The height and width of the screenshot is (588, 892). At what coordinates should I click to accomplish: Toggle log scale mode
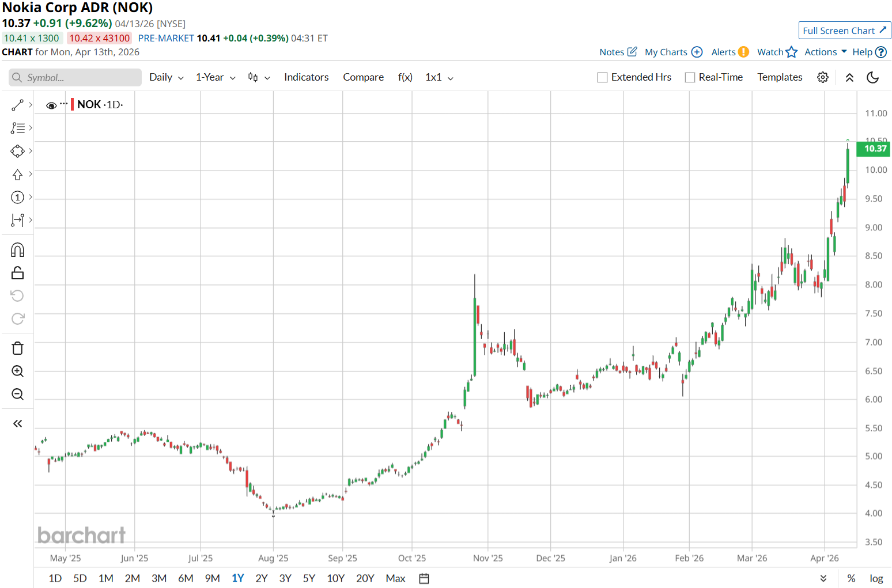[x=876, y=578]
